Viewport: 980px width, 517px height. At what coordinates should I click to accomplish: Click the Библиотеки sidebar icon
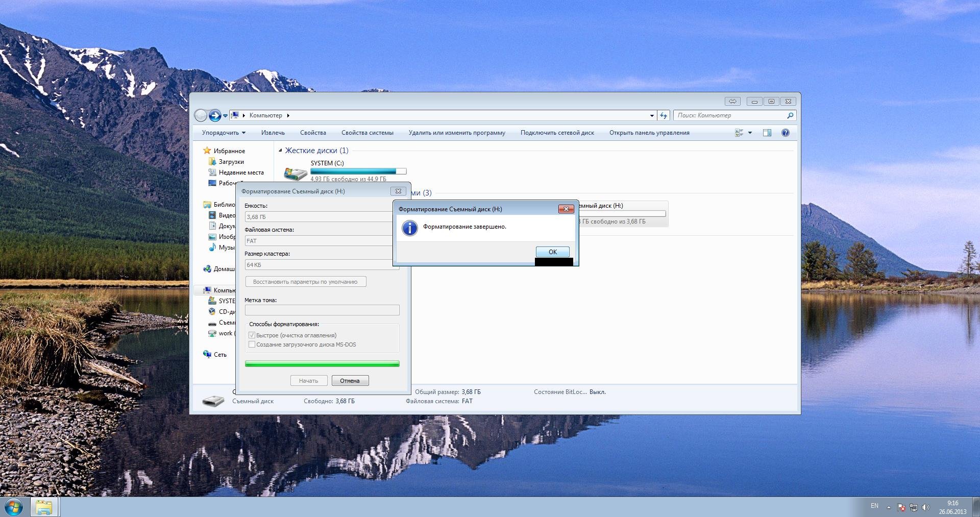click(207, 205)
